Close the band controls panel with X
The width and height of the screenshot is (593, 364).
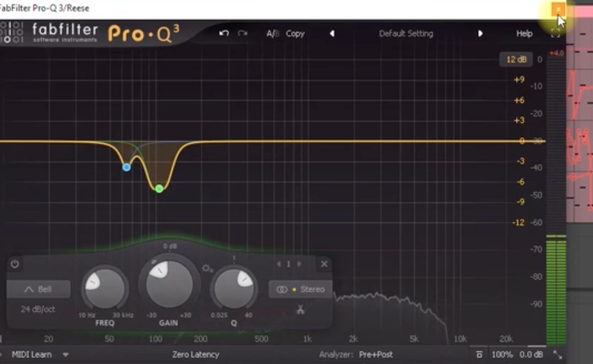324,264
